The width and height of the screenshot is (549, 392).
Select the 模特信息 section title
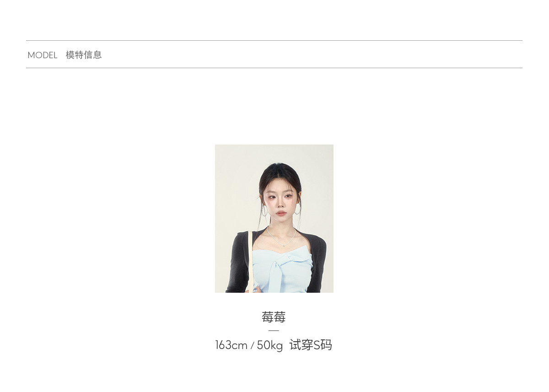[x=84, y=55]
